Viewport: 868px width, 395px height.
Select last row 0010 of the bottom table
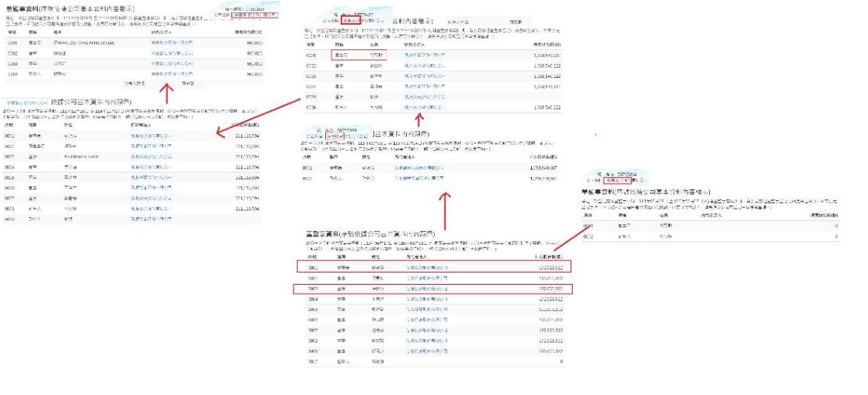[x=431, y=360]
